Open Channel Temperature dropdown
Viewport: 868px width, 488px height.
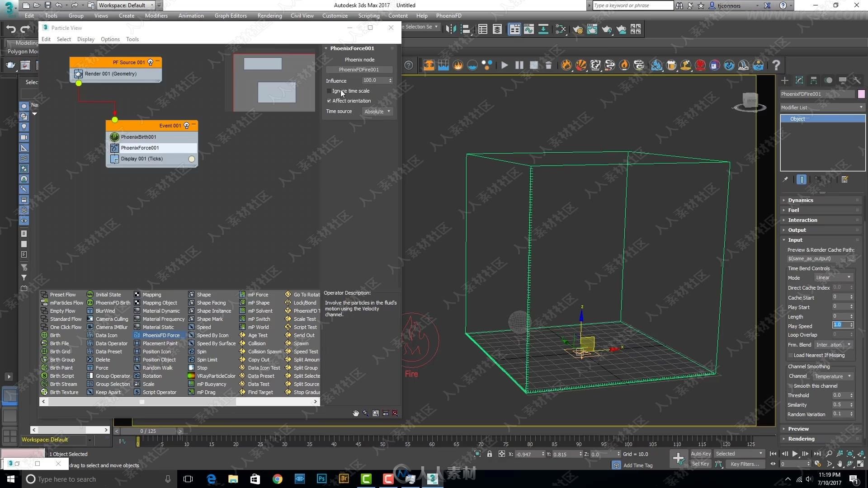pyautogui.click(x=832, y=376)
